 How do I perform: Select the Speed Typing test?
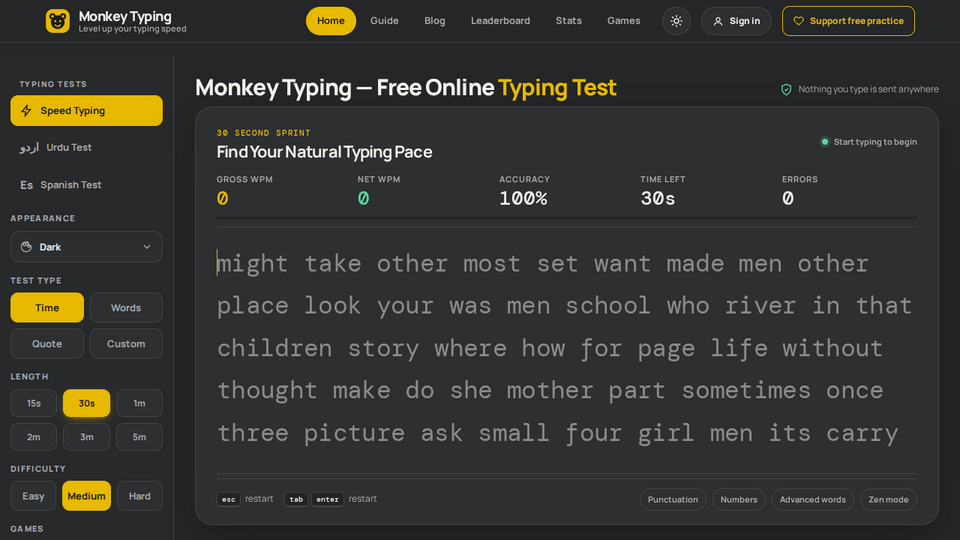(x=86, y=111)
